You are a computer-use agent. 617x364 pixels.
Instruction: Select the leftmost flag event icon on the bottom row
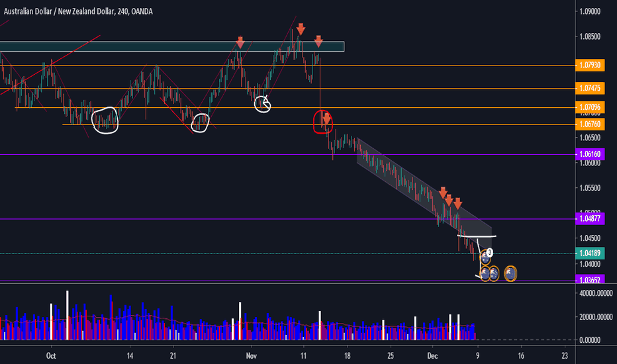(485, 273)
